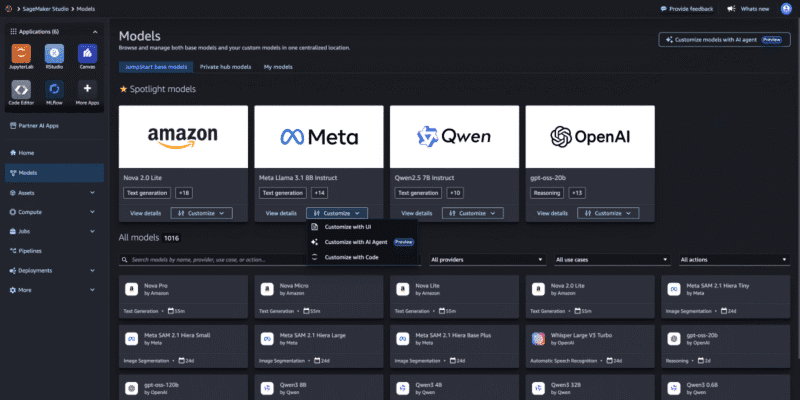Click the More Apps plus icon
This screenshot has height=400, width=800.
tap(87, 89)
